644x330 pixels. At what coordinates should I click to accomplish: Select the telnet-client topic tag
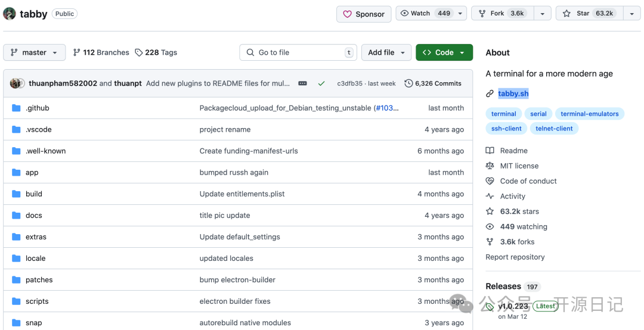[x=554, y=129]
